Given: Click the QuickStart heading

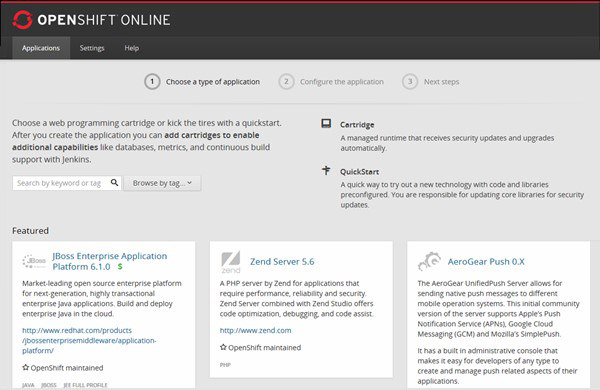Looking at the screenshot, I should (359, 172).
